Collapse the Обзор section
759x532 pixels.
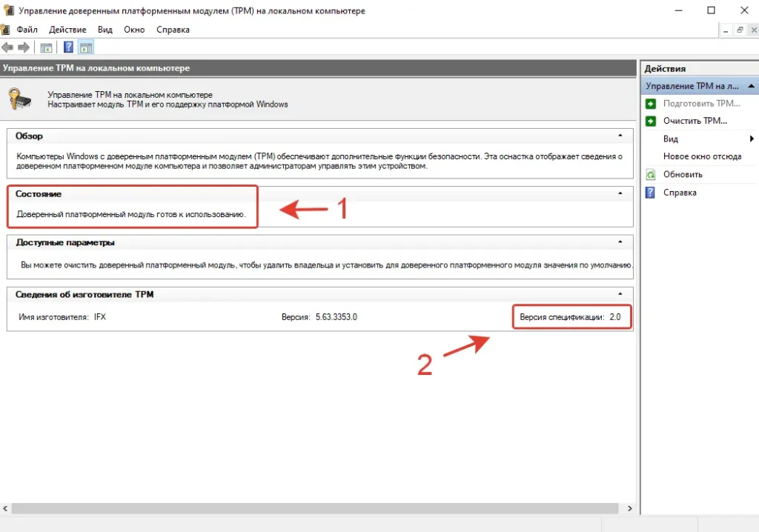pos(620,136)
